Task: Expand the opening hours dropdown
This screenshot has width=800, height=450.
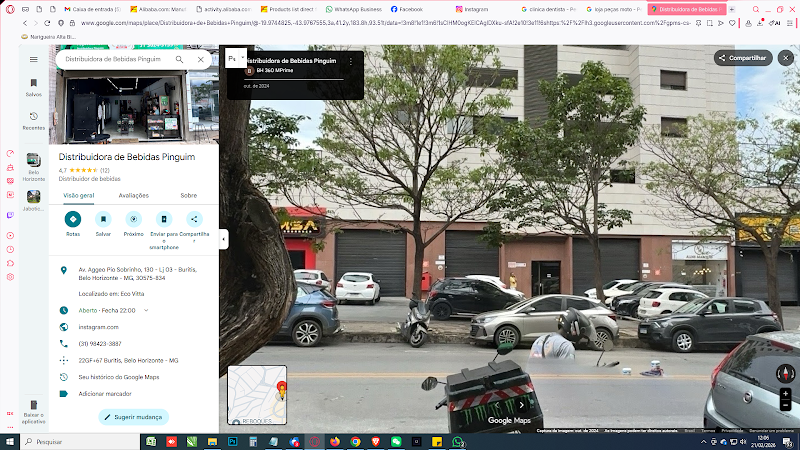Action: [146, 311]
